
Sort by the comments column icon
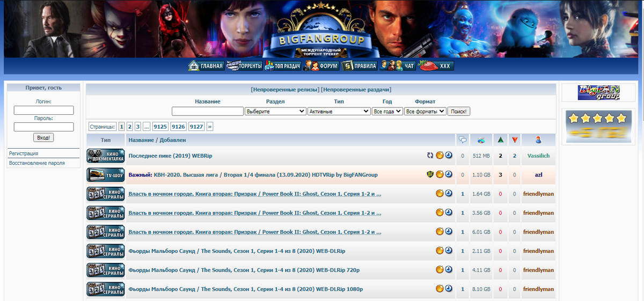tap(463, 140)
